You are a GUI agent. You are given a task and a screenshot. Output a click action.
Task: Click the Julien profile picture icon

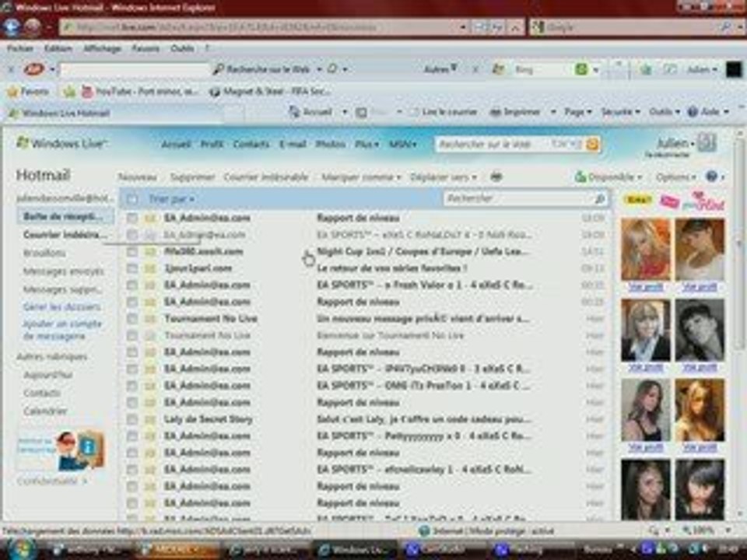(x=707, y=143)
